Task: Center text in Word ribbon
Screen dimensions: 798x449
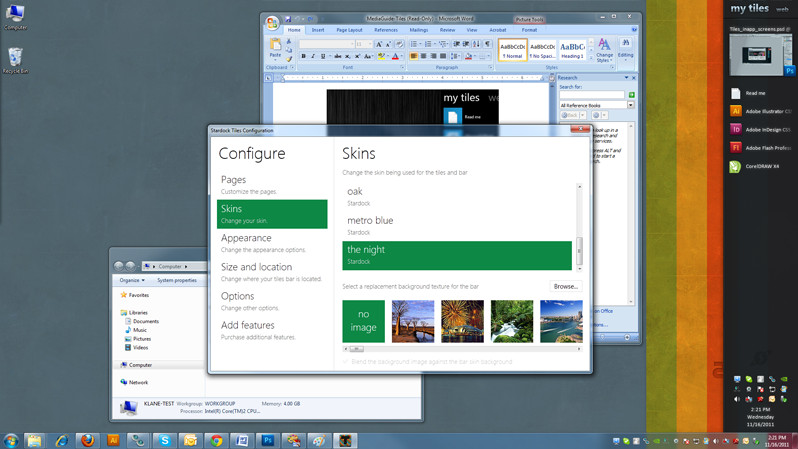Action: [x=423, y=57]
